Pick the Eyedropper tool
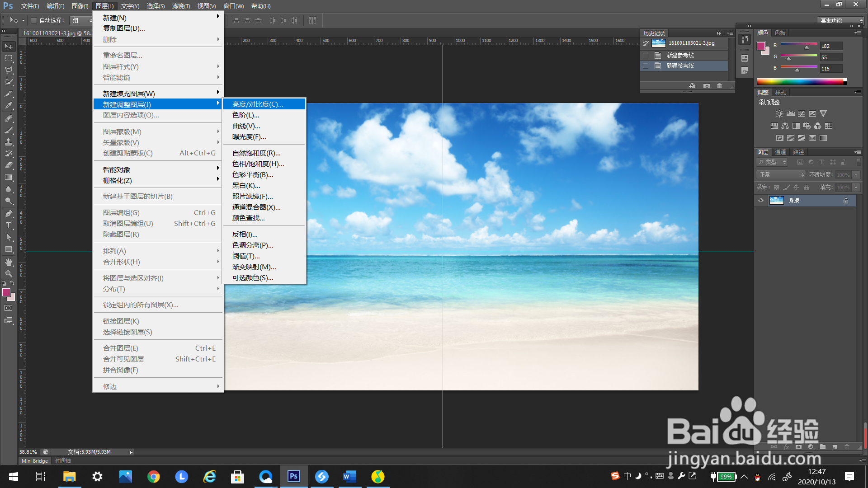Image resolution: width=868 pixels, height=488 pixels. point(9,106)
